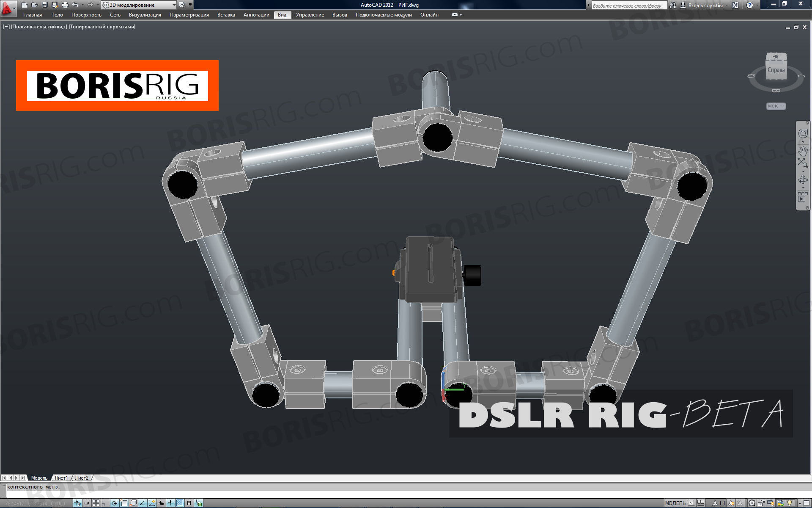
Task: Click the Save icon in quick access toolbar
Action: (x=44, y=5)
